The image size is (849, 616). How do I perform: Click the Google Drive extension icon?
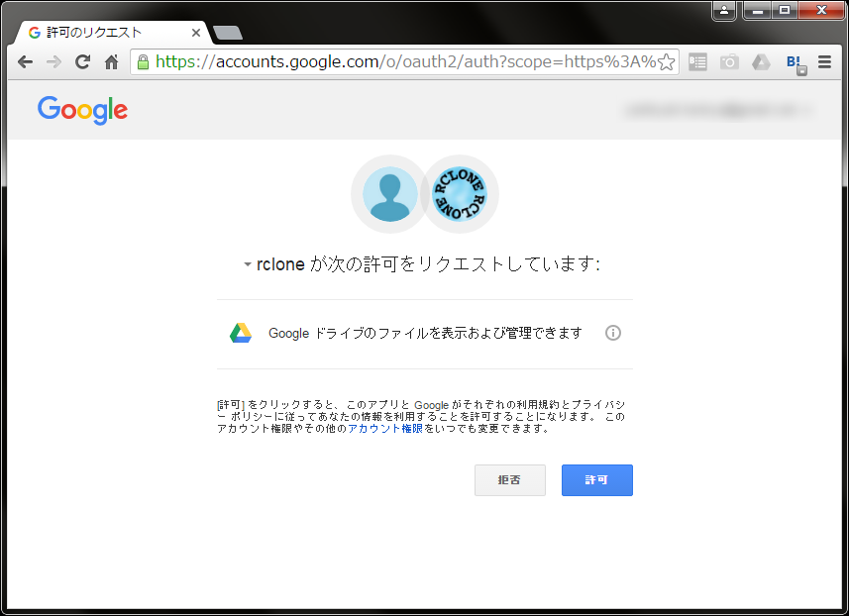(761, 61)
